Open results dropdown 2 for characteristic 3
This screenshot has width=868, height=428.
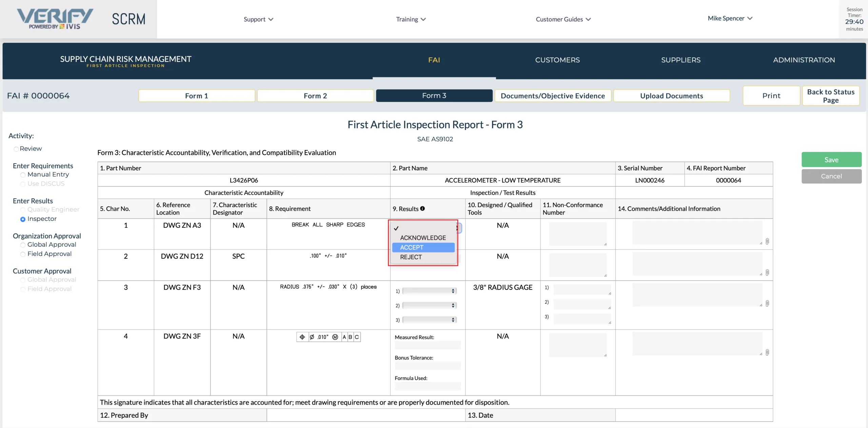(x=429, y=305)
